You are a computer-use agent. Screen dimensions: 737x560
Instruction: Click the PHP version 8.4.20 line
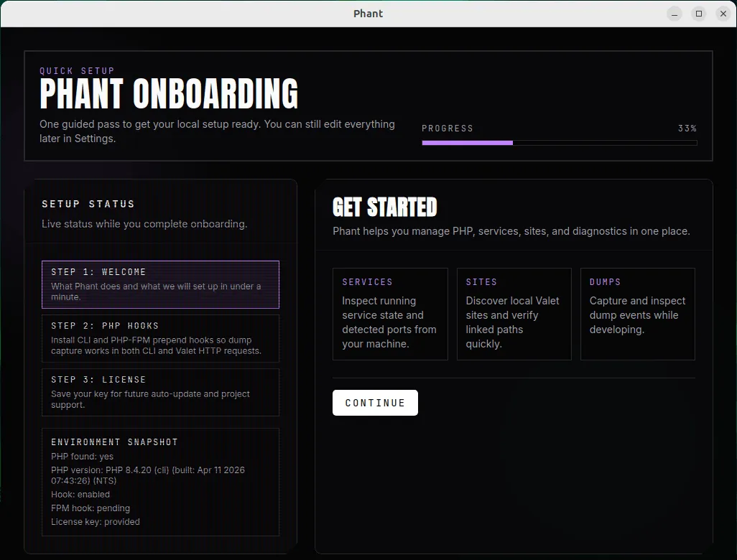(147, 475)
